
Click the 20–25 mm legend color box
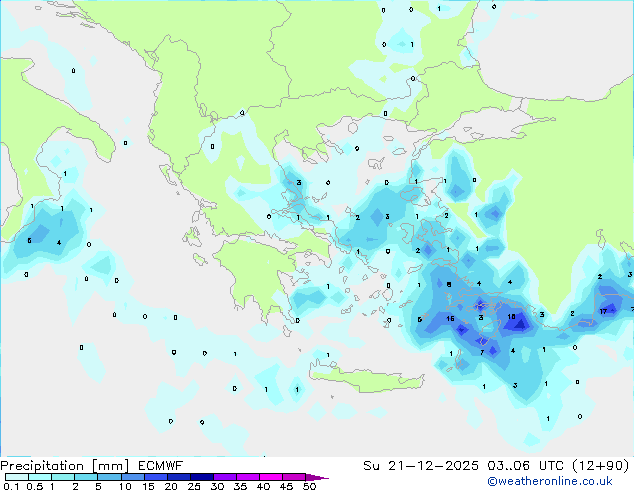pos(179,477)
